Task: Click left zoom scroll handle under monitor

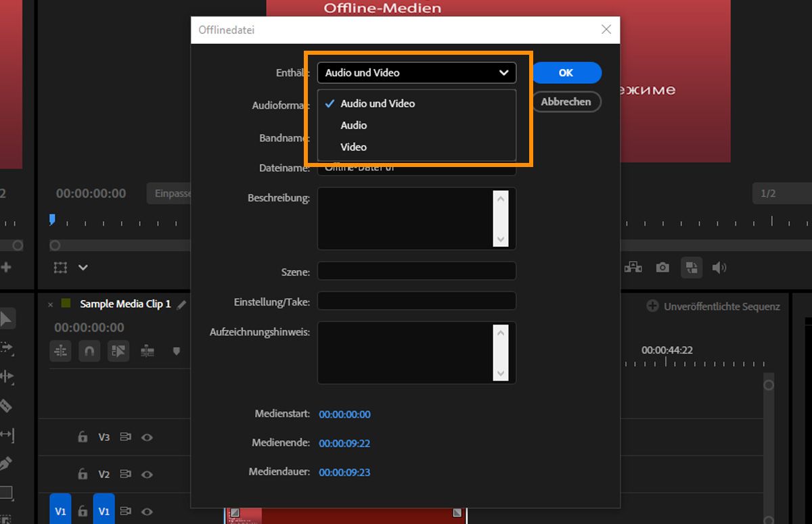Action: click(55, 245)
